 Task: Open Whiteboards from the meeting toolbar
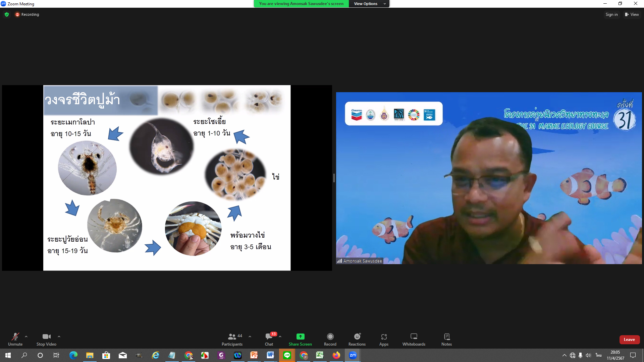414,337
